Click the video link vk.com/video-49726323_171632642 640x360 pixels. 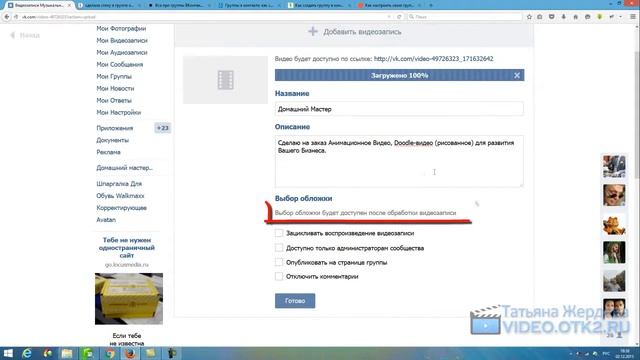433,59
